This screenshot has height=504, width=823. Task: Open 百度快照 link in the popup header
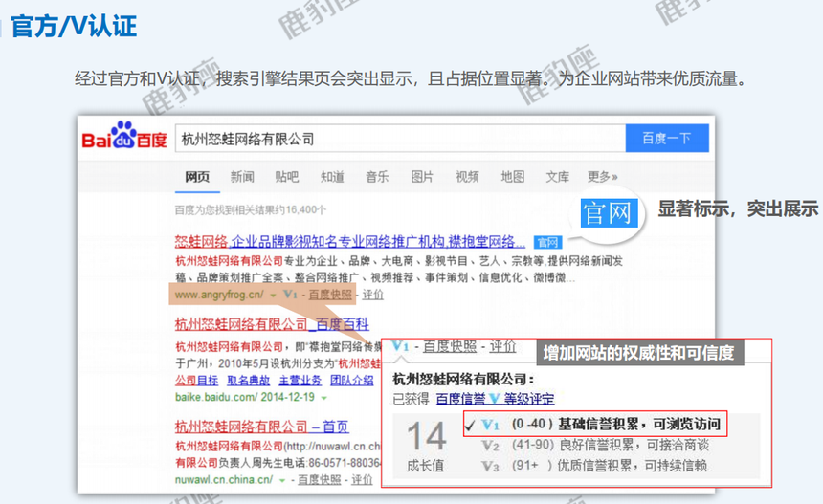(x=450, y=346)
